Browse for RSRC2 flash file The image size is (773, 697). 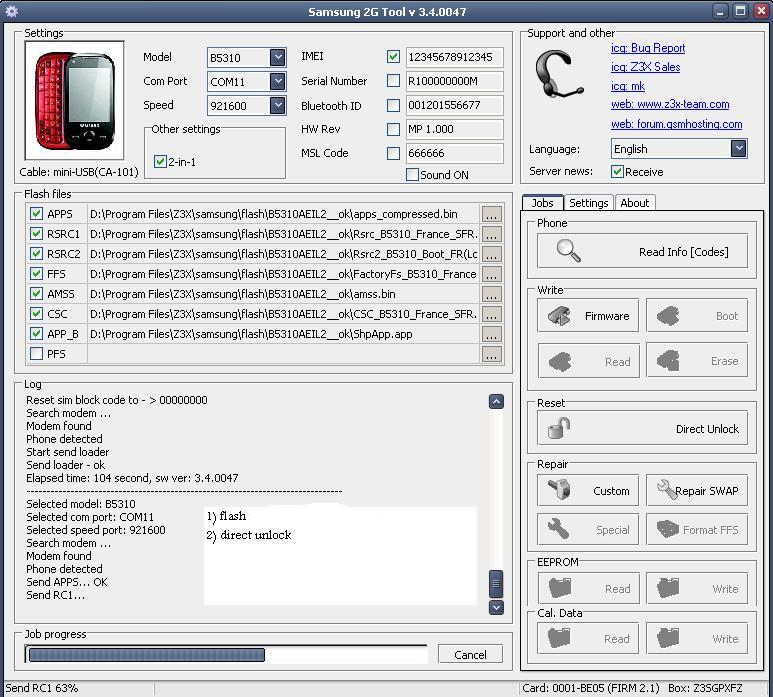[x=492, y=254]
